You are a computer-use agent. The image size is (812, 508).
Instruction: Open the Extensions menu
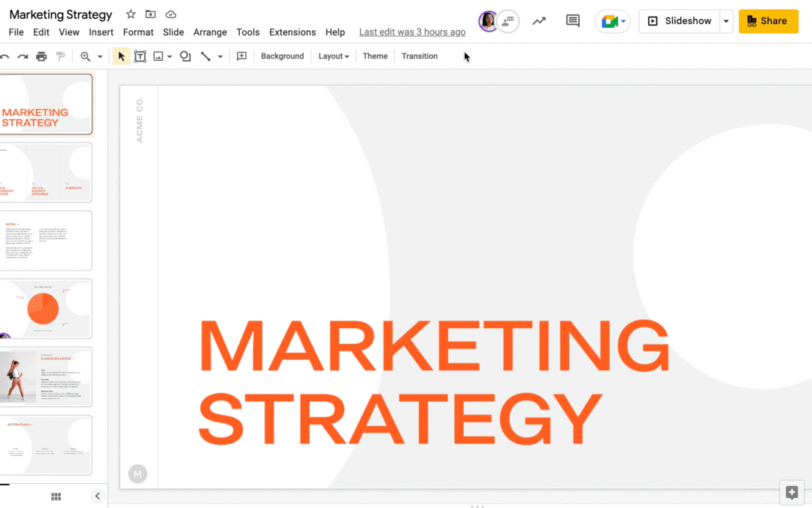click(292, 32)
